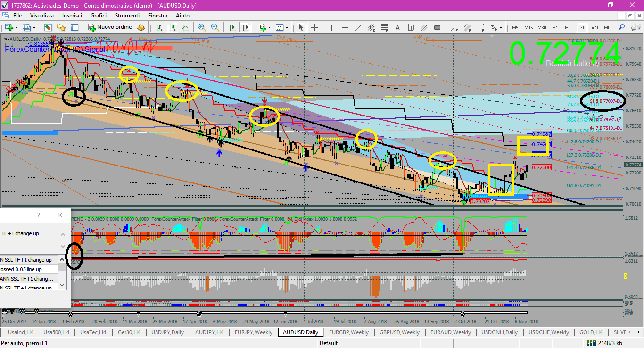Select the vertical line tool
The width and height of the screenshot is (644, 348).
[x=332, y=27]
